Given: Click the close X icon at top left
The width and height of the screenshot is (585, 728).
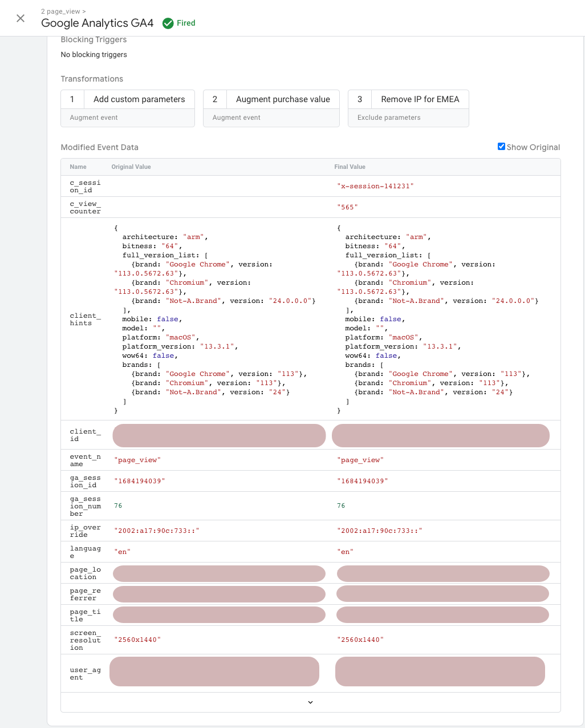Looking at the screenshot, I should click(21, 18).
